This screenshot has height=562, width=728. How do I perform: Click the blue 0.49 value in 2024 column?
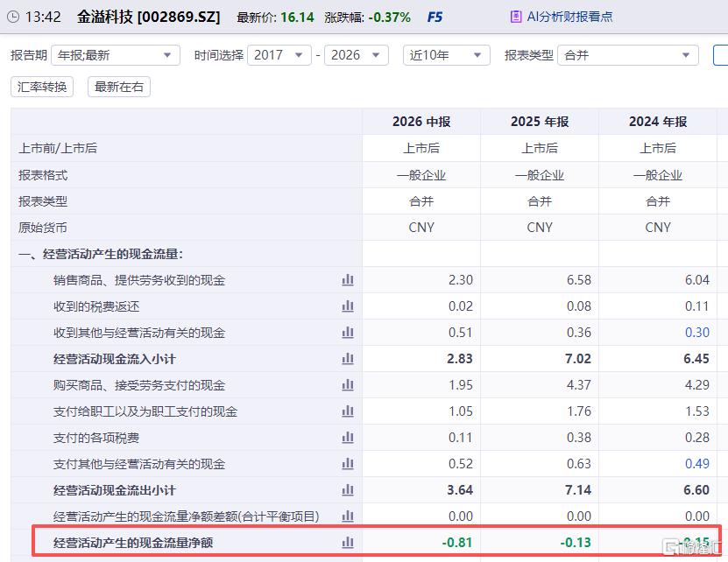[696, 464]
